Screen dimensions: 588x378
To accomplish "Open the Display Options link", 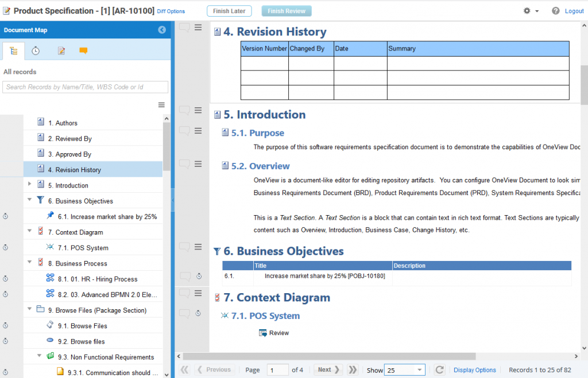I will [474, 370].
